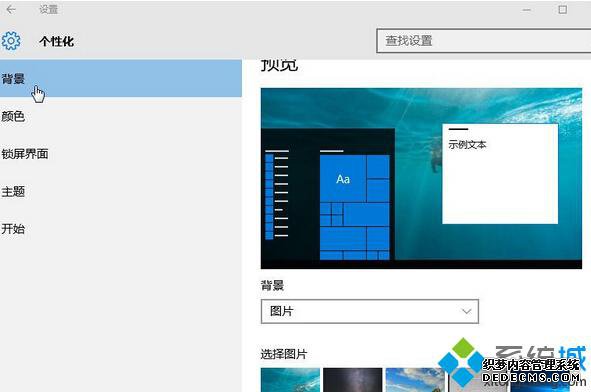Screen dimensions: 591x392
Task: Choose the beach and blue sky thumbnail
Action: pyautogui.click(x=415, y=380)
